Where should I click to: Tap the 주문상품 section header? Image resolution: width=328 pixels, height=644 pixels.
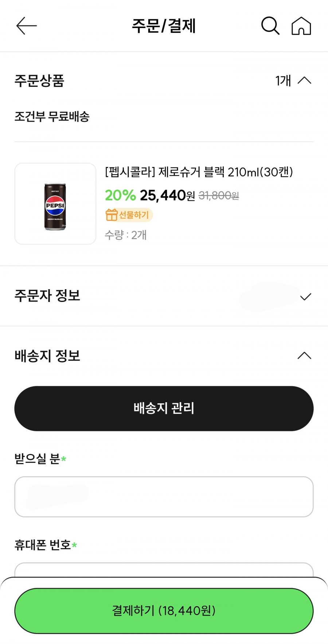tap(39, 81)
